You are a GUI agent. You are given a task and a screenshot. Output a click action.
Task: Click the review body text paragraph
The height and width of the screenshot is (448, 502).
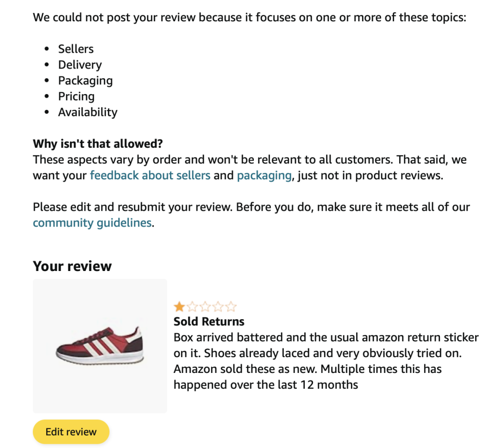pos(326,361)
